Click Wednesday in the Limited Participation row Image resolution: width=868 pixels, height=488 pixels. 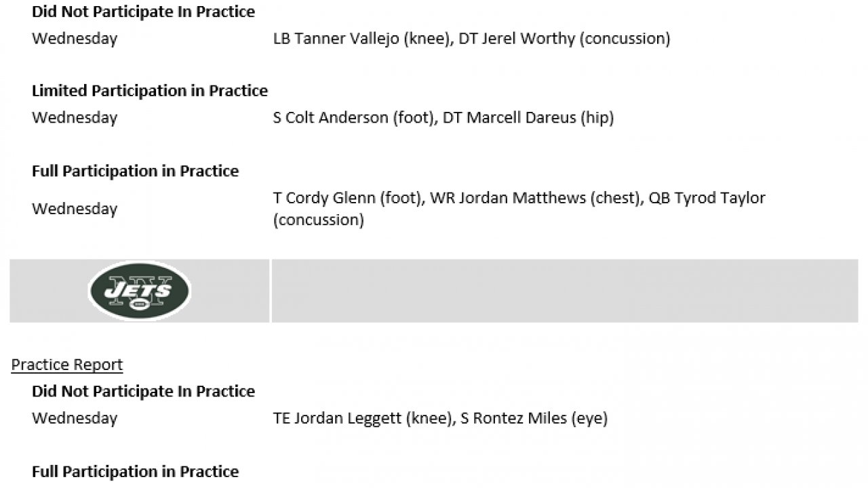pyautogui.click(x=75, y=118)
